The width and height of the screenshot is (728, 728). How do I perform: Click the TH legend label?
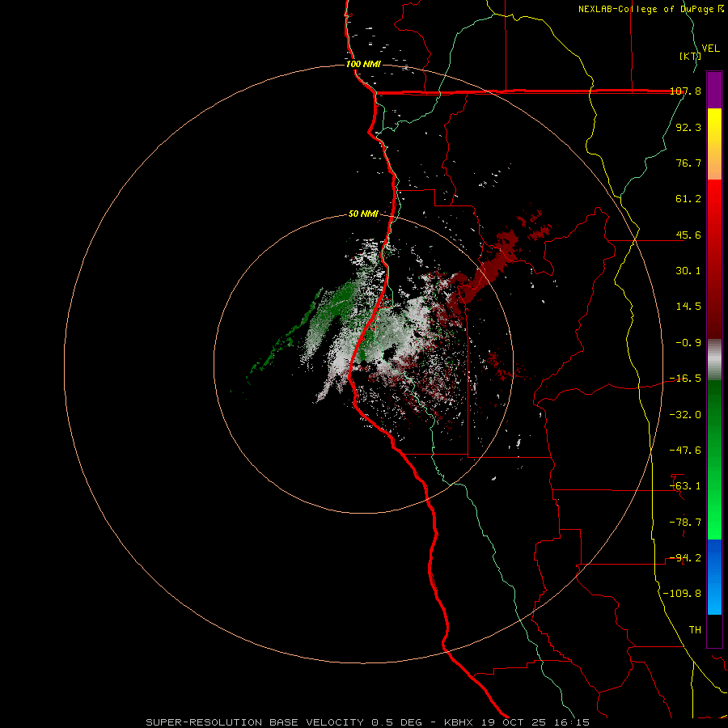pos(695,630)
